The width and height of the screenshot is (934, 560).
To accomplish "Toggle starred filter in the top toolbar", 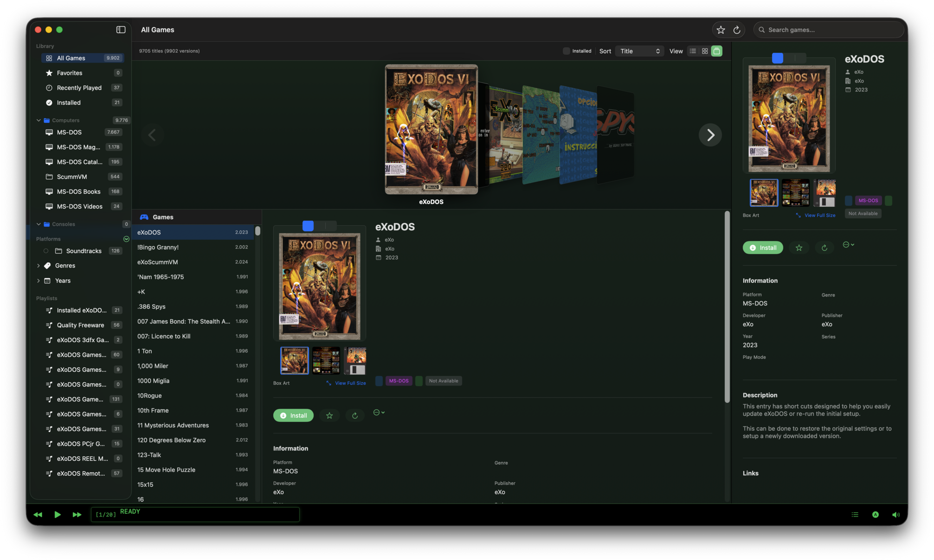I will (x=721, y=29).
